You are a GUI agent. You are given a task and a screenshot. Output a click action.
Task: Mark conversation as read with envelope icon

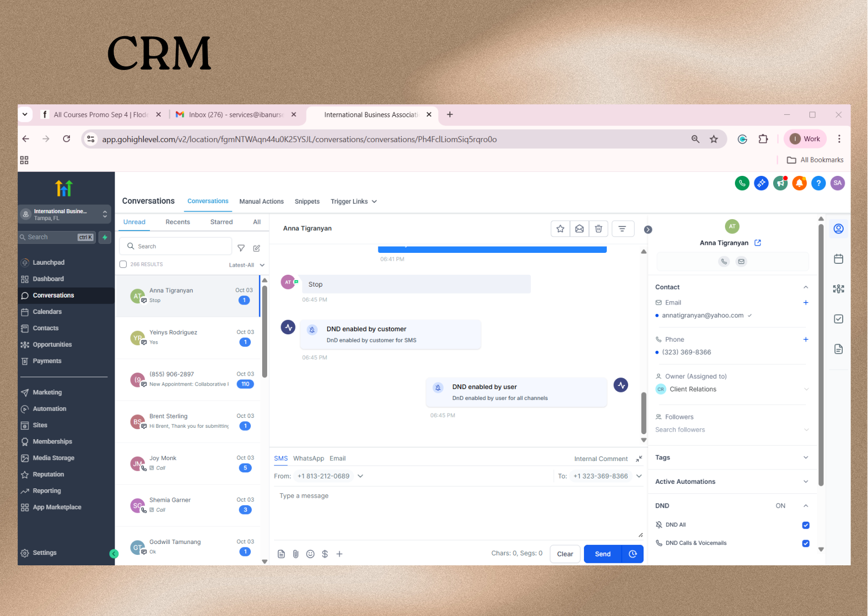(x=579, y=229)
